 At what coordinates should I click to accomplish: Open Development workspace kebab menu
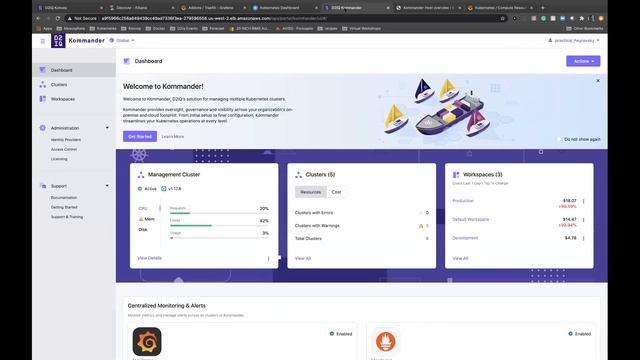point(583,238)
